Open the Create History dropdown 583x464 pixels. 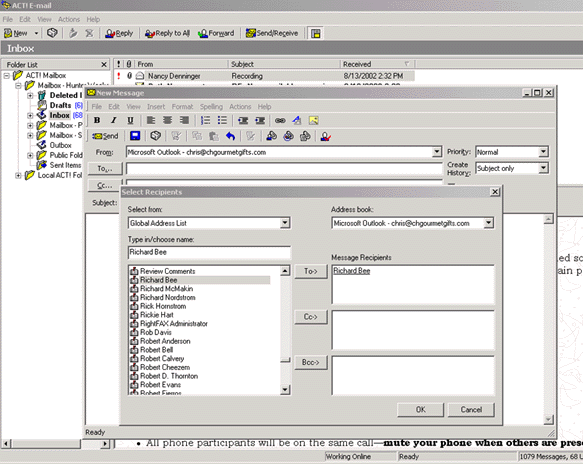[543, 168]
